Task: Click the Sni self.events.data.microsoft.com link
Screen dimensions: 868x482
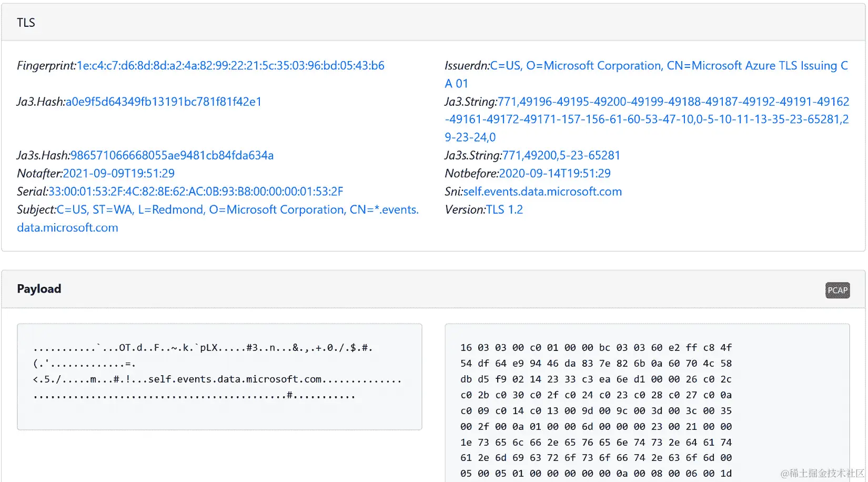Action: (x=542, y=191)
